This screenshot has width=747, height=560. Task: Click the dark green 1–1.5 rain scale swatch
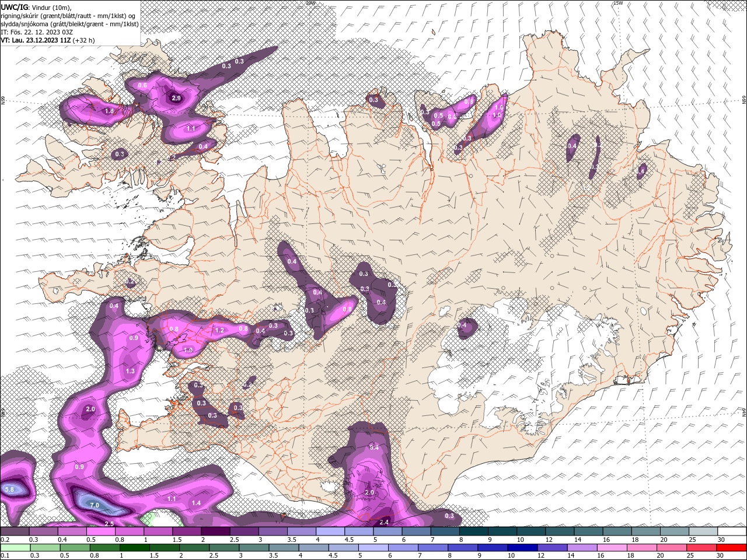pyautogui.click(x=134, y=548)
